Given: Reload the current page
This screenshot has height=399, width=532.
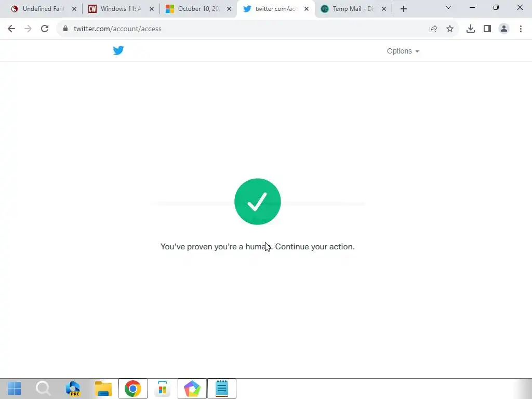Looking at the screenshot, I should click(45, 29).
